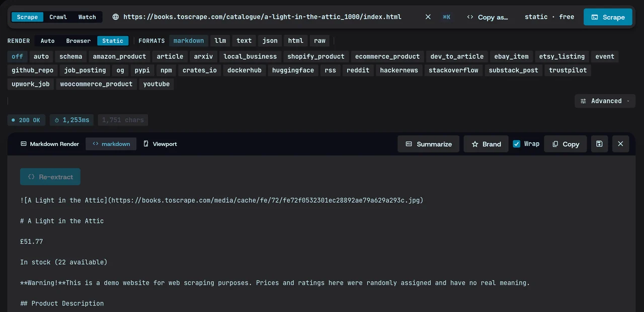Choose the og extractor
644x312 pixels.
pos(120,70)
